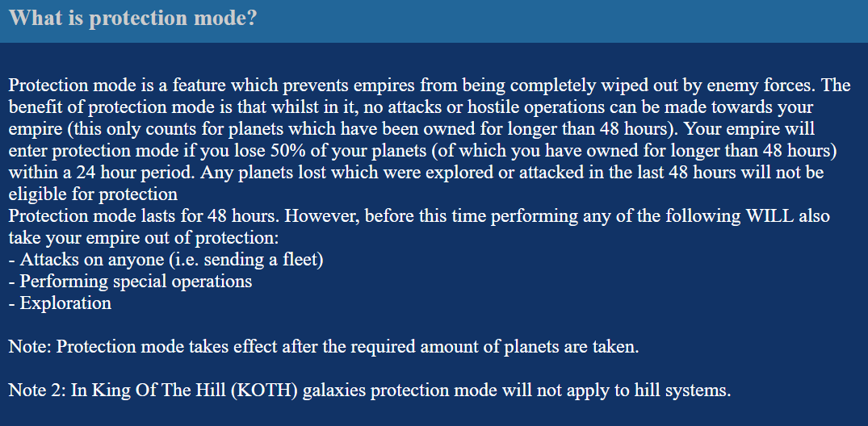Screen dimensions: 868x426
Task: Click the word 'WILL' in capitals
Action: (x=769, y=215)
